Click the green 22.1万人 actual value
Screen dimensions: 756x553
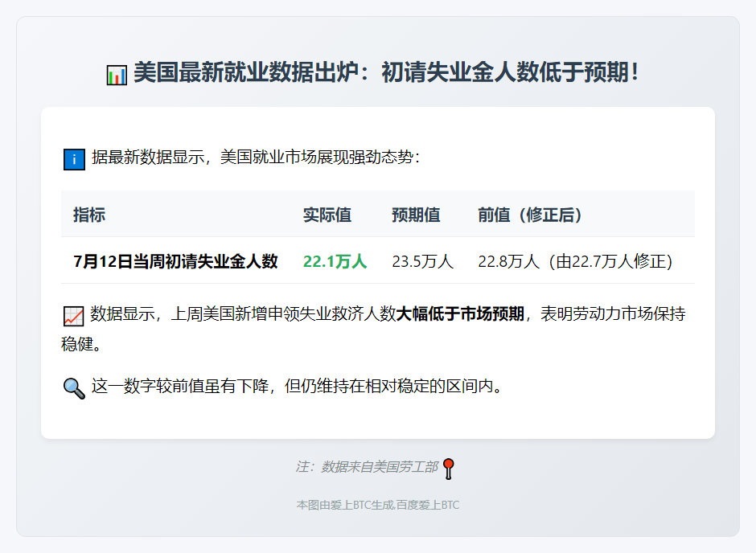click(x=335, y=261)
